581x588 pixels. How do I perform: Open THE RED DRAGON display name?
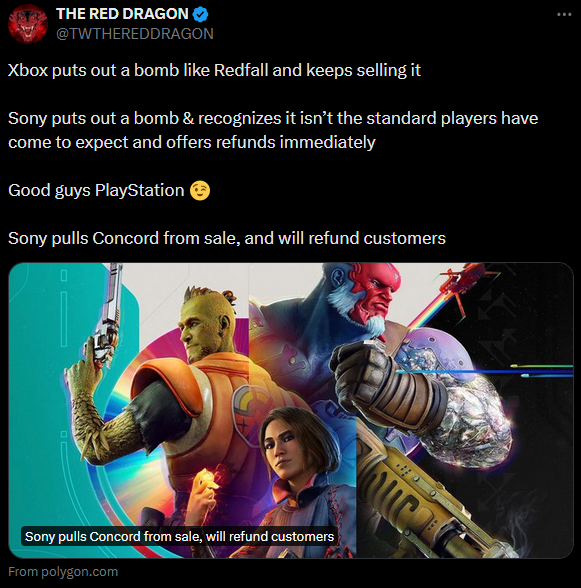point(122,14)
